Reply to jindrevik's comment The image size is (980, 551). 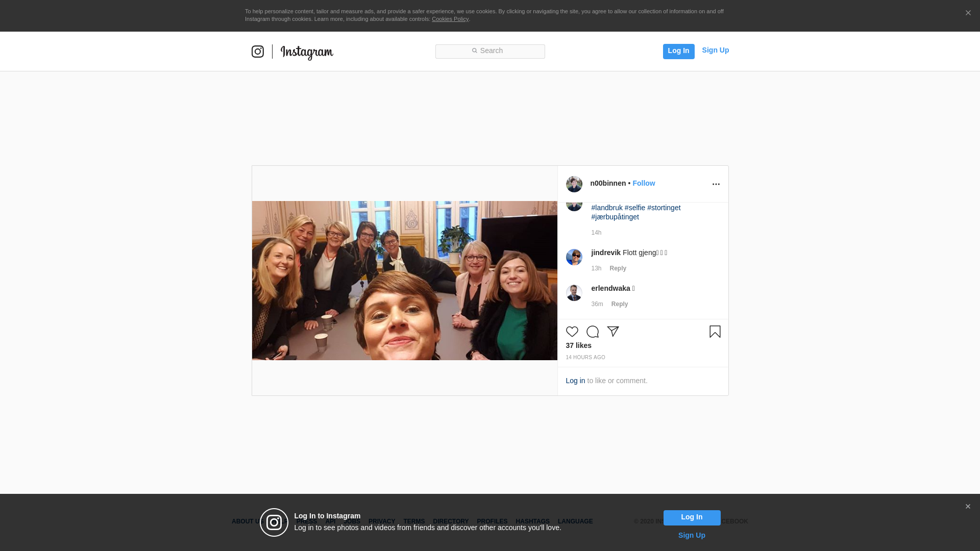[618, 268]
